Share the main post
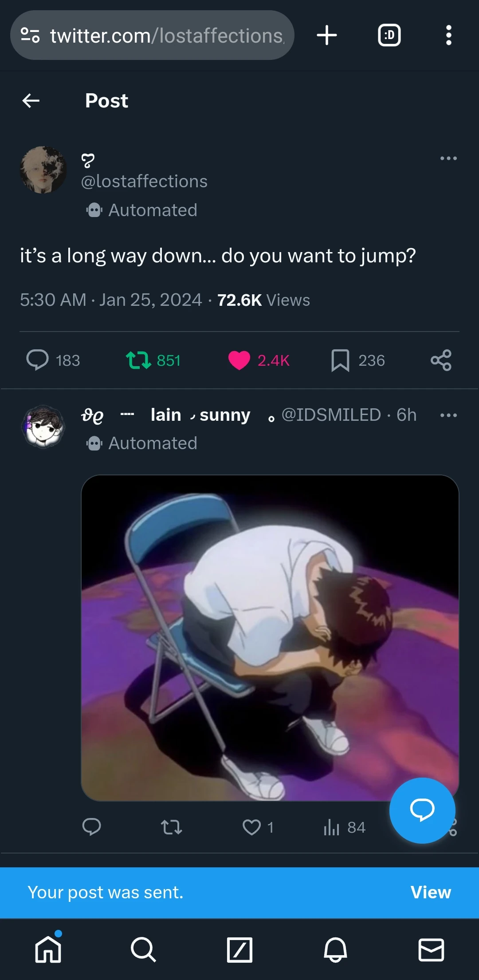 tap(441, 360)
